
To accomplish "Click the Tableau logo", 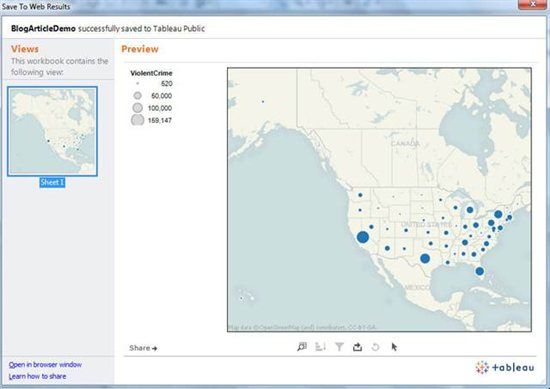I will (505, 367).
